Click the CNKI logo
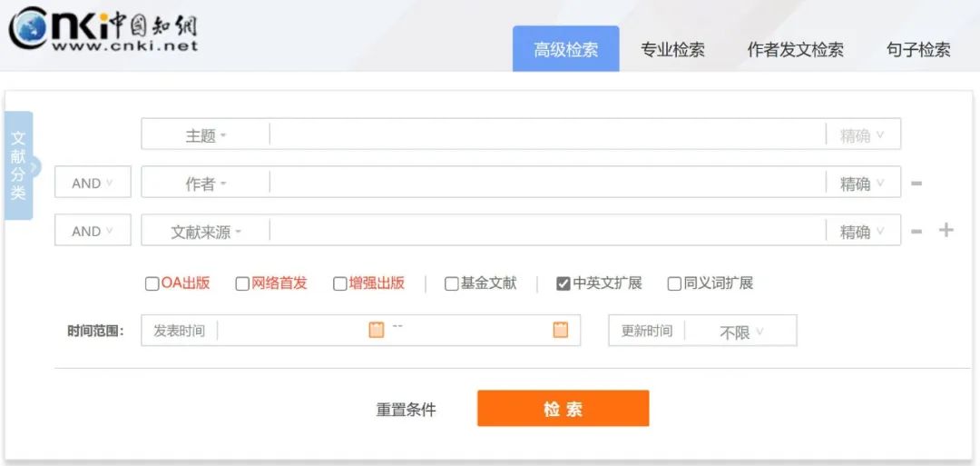980x466 pixels. click(103, 31)
